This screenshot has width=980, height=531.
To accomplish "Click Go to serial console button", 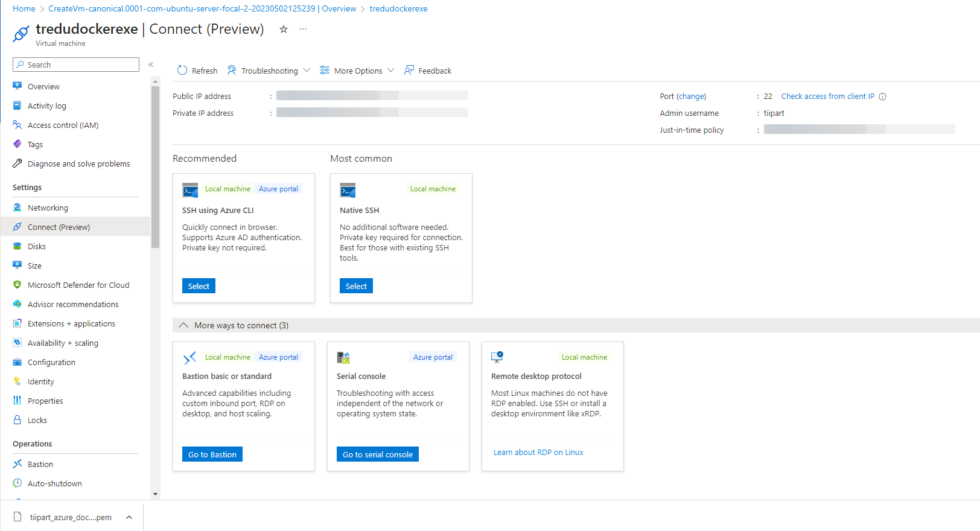I will click(x=378, y=454).
